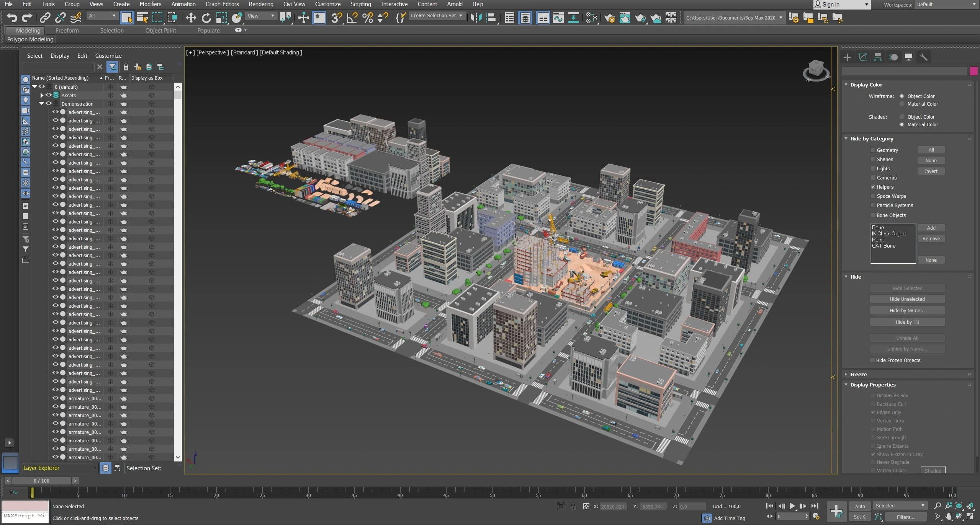The image size is (980, 525).
Task: Click the Play Animation button
Action: click(792, 506)
